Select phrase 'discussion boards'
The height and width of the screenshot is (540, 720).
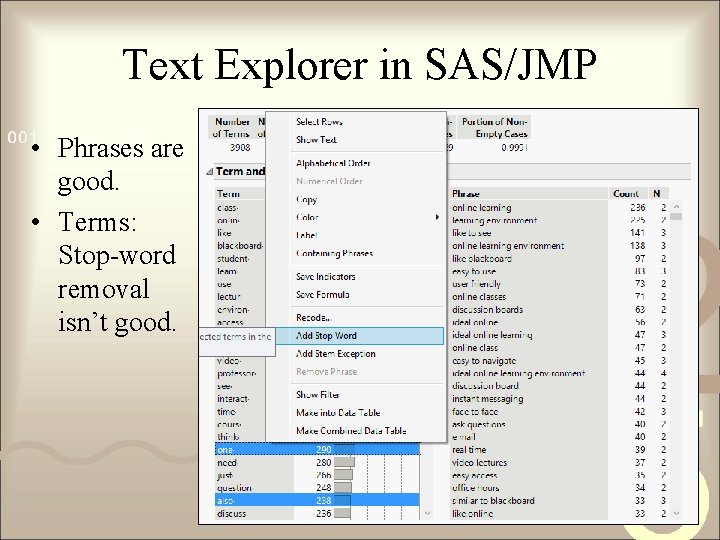(x=487, y=310)
